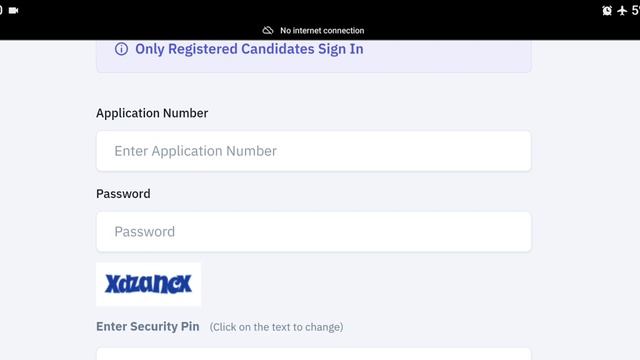The width and height of the screenshot is (640, 360).
Task: Click the "Password" label above the field
Action: coord(123,193)
